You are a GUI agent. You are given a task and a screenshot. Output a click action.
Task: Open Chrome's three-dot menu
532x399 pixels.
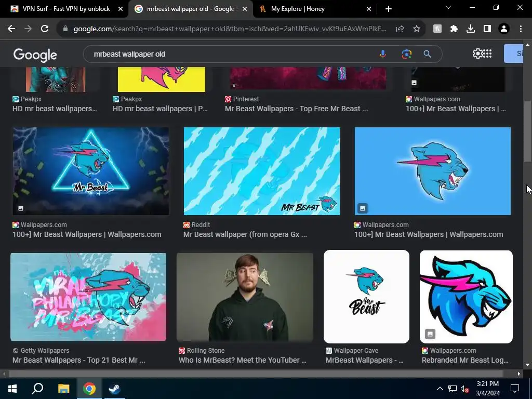tap(521, 29)
